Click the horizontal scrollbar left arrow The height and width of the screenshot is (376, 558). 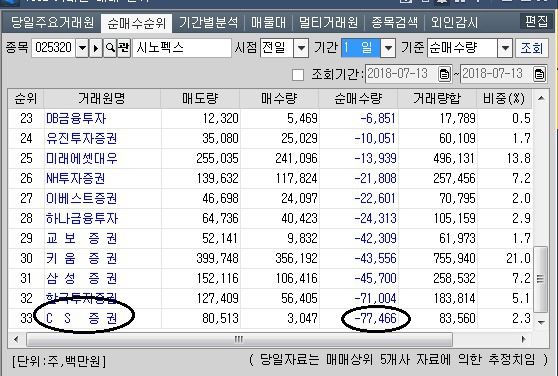click(16, 339)
